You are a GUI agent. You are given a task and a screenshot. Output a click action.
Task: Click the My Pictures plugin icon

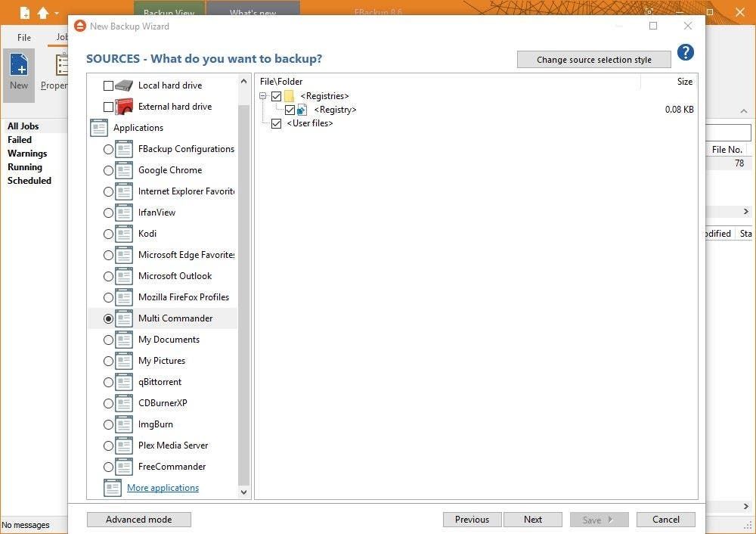pos(124,362)
